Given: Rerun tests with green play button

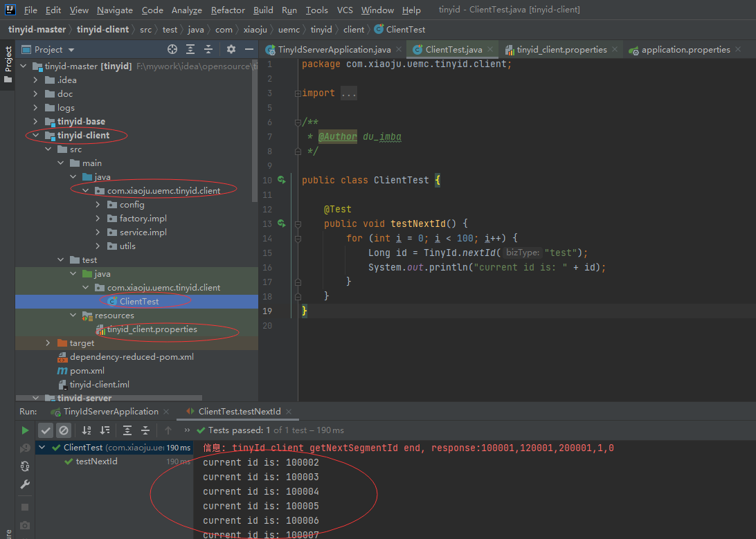Looking at the screenshot, I should click(25, 430).
